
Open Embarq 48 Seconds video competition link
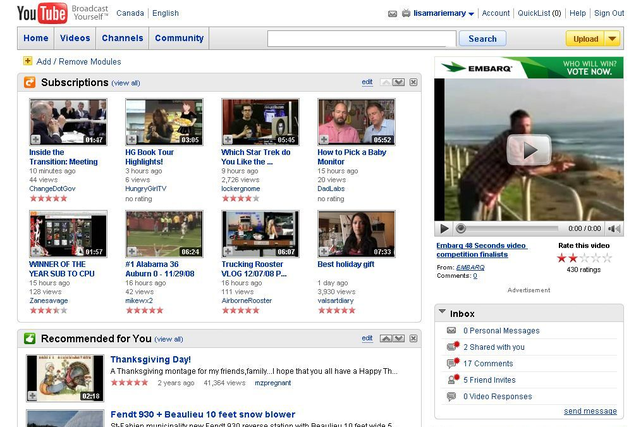481,250
